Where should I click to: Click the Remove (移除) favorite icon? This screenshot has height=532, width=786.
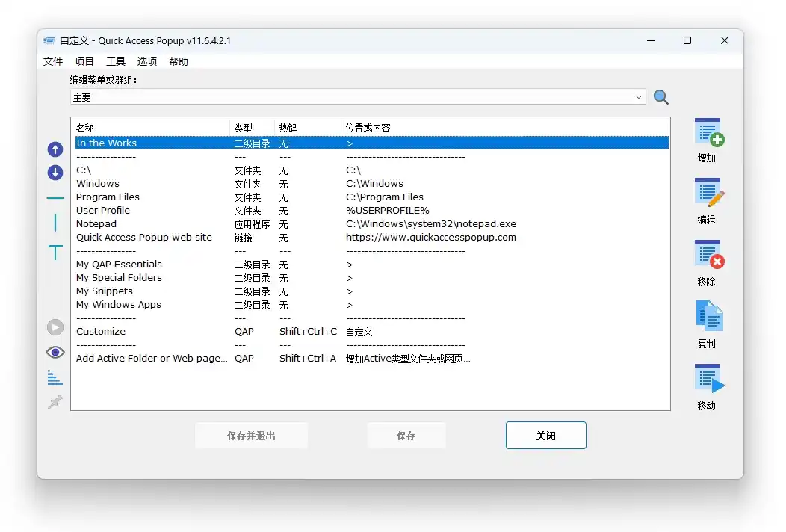click(708, 255)
